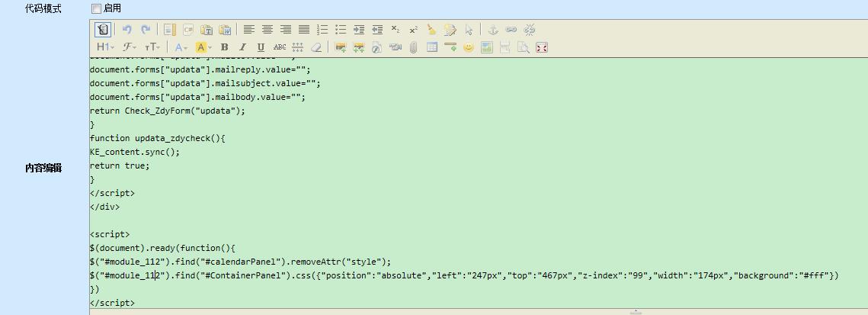Insert multiple images at once
This screenshot has height=315, width=868.
point(359,47)
